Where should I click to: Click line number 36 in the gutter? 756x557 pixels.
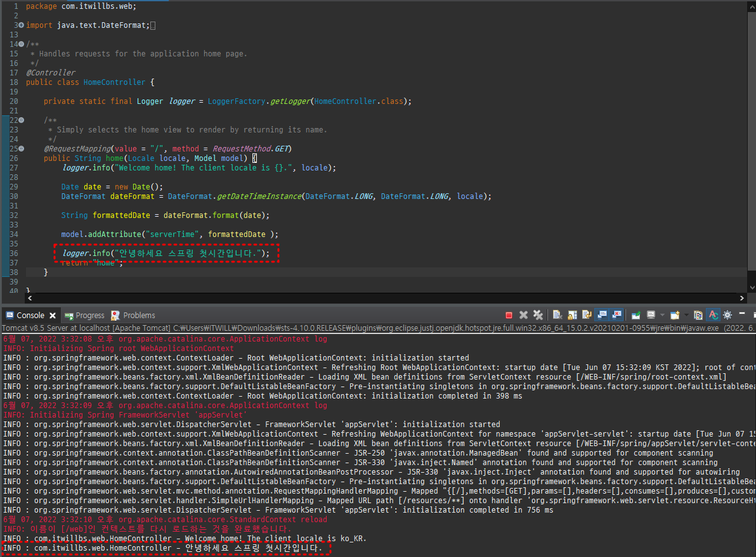click(13, 253)
